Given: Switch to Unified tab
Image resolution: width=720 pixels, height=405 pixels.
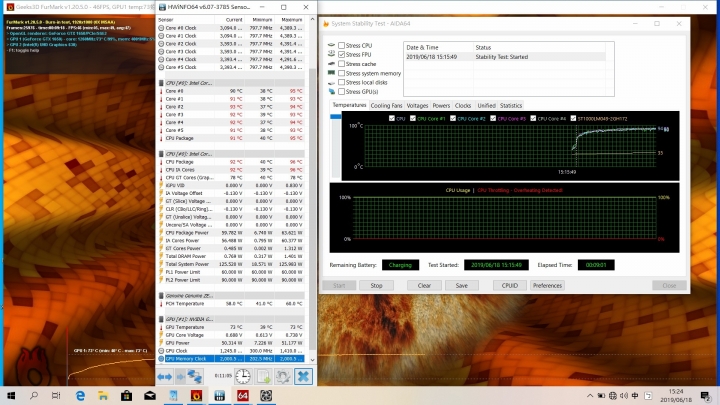Looking at the screenshot, I should click(x=486, y=106).
